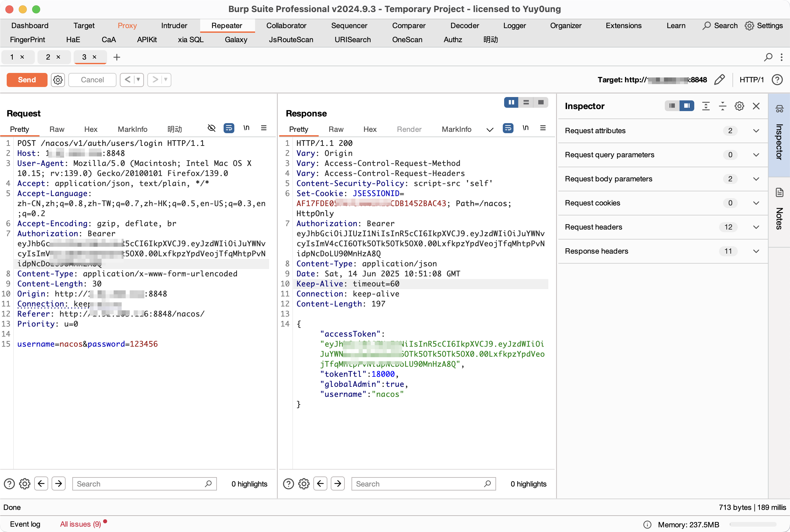Open Inspector settings gear icon
This screenshot has height=532, width=790.
point(739,106)
